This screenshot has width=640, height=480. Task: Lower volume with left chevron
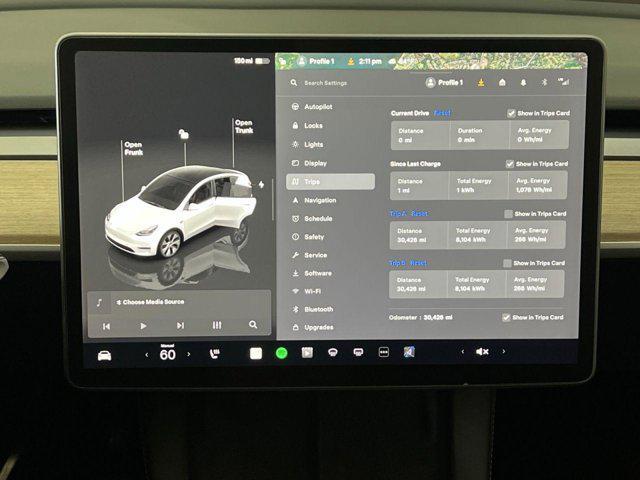click(462, 351)
